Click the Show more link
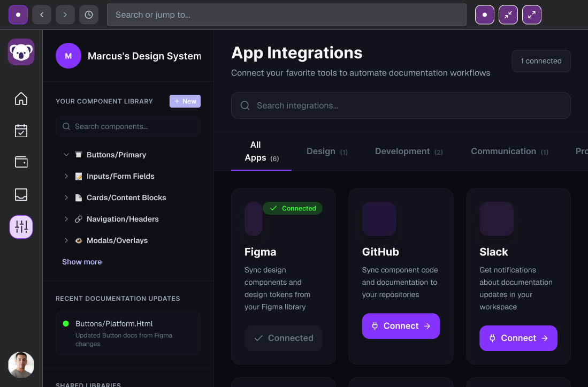 pyautogui.click(x=81, y=262)
